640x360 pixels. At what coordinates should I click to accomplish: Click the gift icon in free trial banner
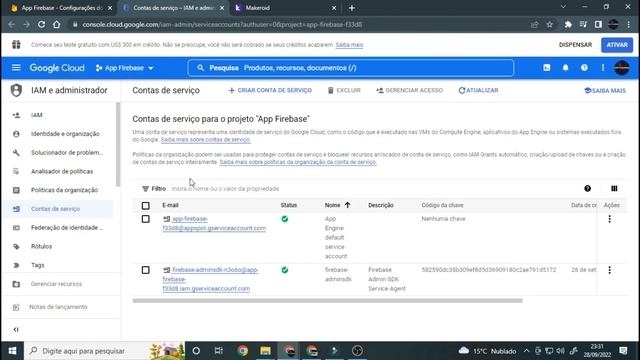click(x=16, y=44)
